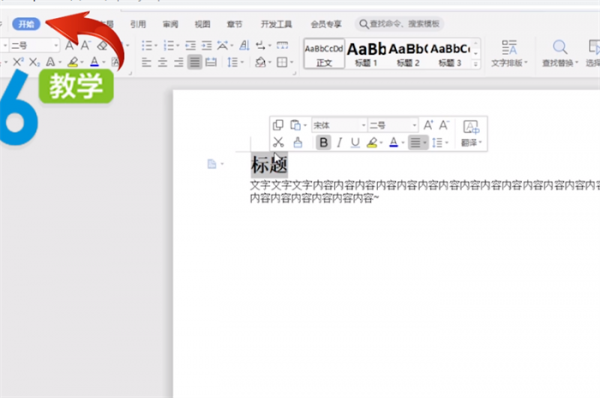Click the 翻译 translate icon in mini toolbar
The image size is (600, 398).
coord(471,134)
